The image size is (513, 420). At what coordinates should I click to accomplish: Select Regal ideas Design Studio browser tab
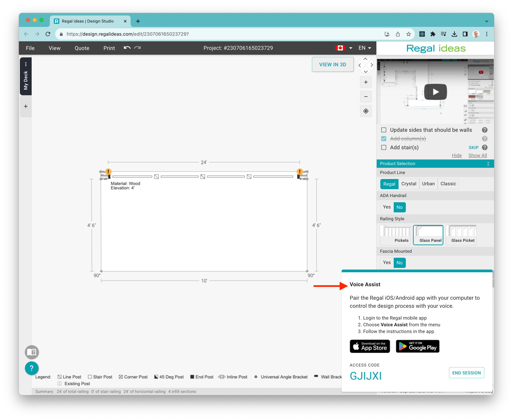[90, 21]
